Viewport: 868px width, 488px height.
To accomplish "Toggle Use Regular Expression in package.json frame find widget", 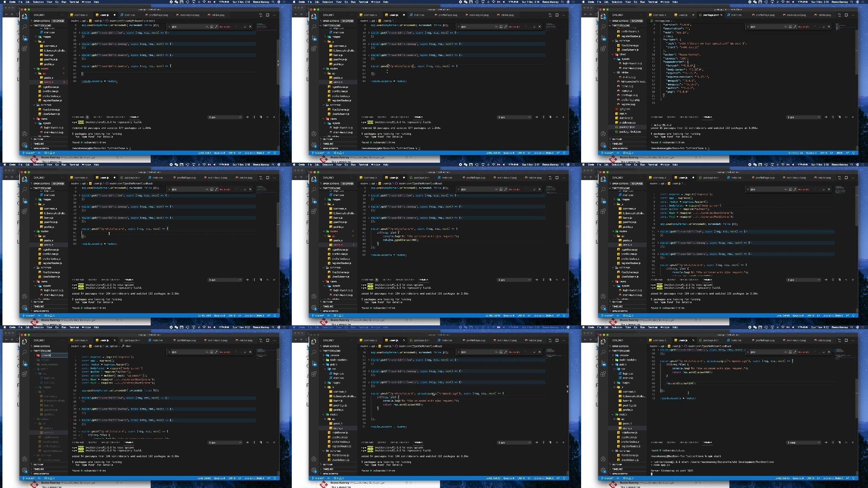I will [x=795, y=27].
